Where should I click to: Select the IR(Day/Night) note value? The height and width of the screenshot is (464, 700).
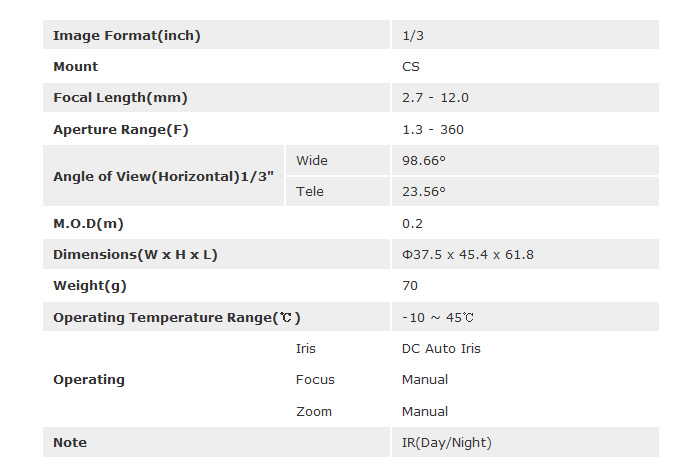(x=447, y=443)
